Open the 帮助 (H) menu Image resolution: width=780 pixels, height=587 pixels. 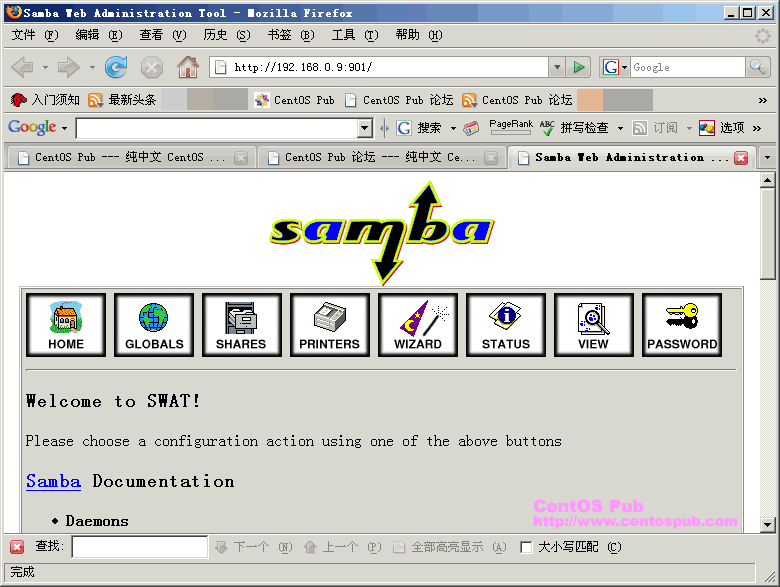419,35
